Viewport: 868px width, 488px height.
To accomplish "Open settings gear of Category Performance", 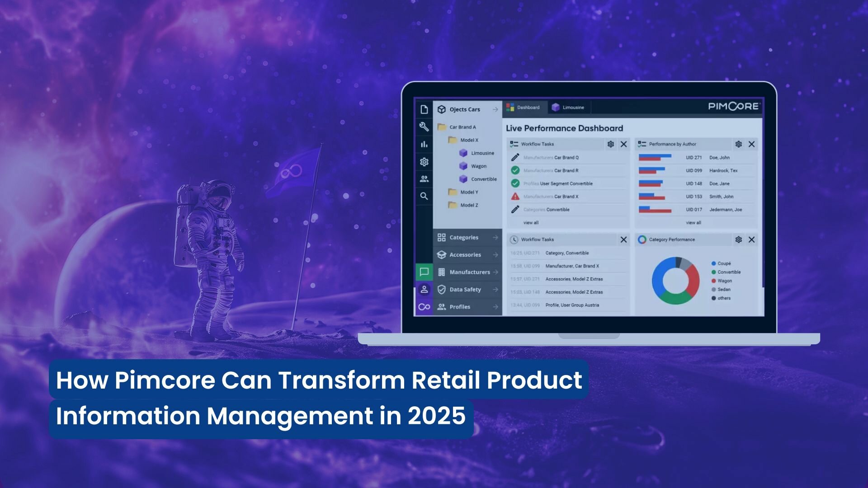I will (739, 239).
